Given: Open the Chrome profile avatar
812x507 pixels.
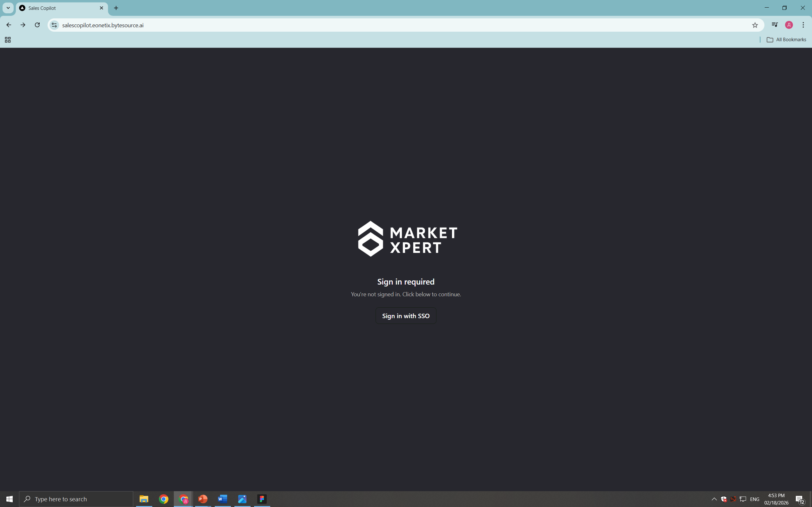Looking at the screenshot, I should pos(789,25).
